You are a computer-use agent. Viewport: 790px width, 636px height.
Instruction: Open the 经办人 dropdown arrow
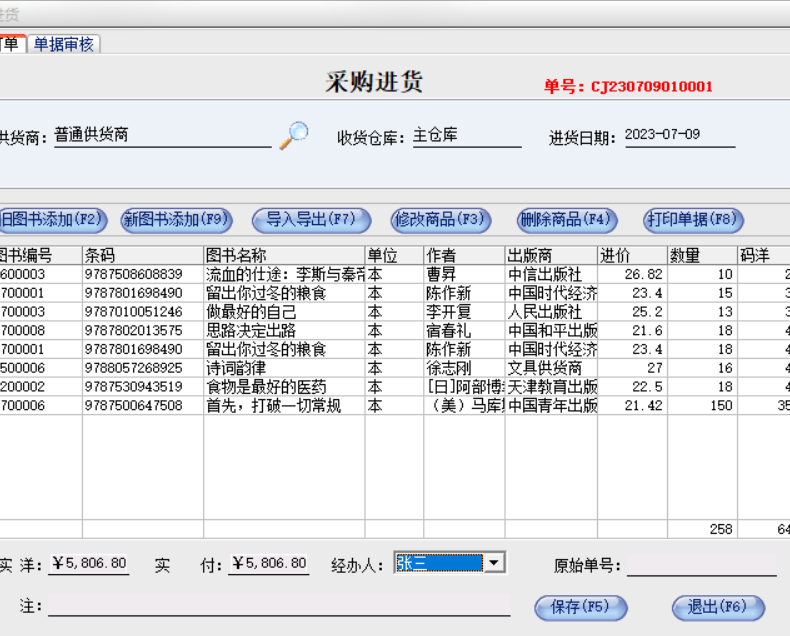(495, 562)
